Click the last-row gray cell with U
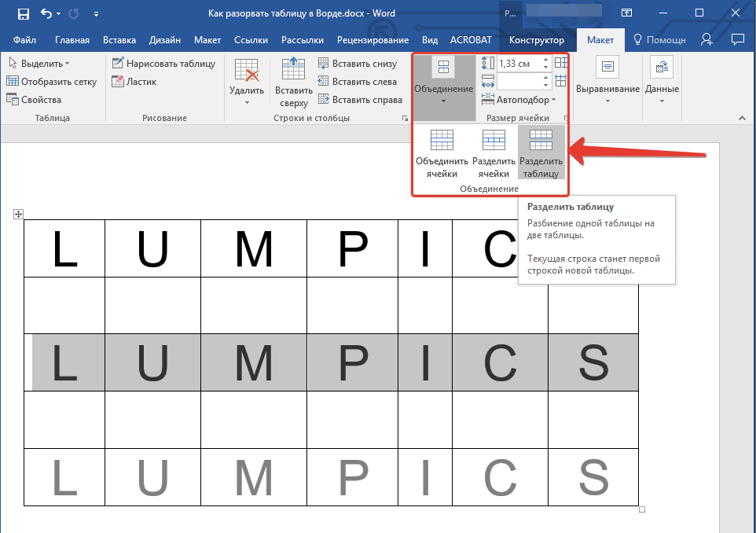The width and height of the screenshot is (756, 533). click(x=152, y=477)
